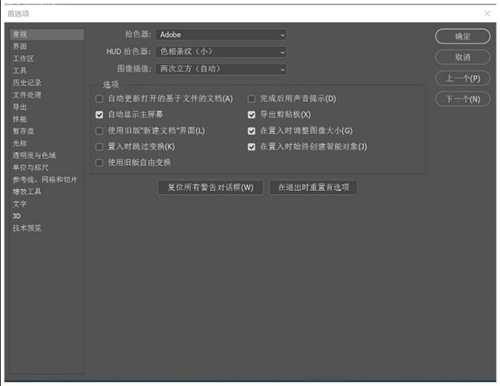Confirm with the 确定 button
500x386 pixels.
(x=463, y=36)
